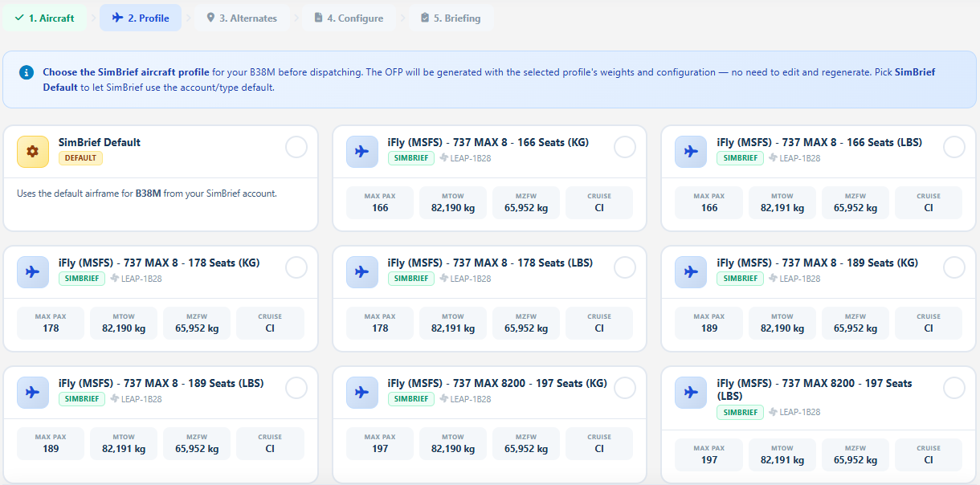Image resolution: width=980 pixels, height=485 pixels.
Task: Click the engine icon beside LEAP-1B28 in 166 Seats (LBS)
Action: [x=773, y=158]
